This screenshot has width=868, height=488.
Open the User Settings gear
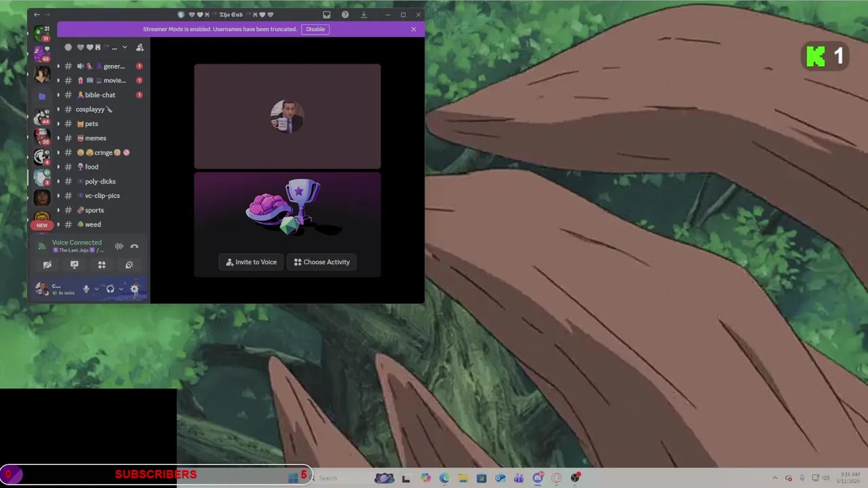[x=134, y=289]
